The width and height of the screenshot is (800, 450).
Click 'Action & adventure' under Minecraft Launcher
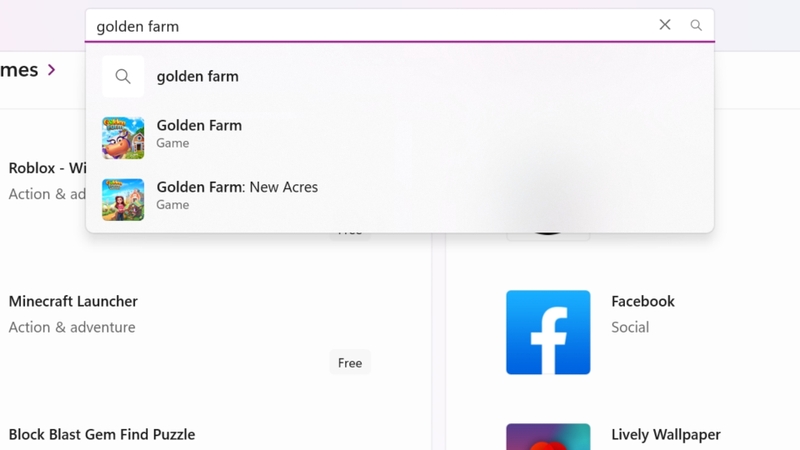click(x=72, y=327)
